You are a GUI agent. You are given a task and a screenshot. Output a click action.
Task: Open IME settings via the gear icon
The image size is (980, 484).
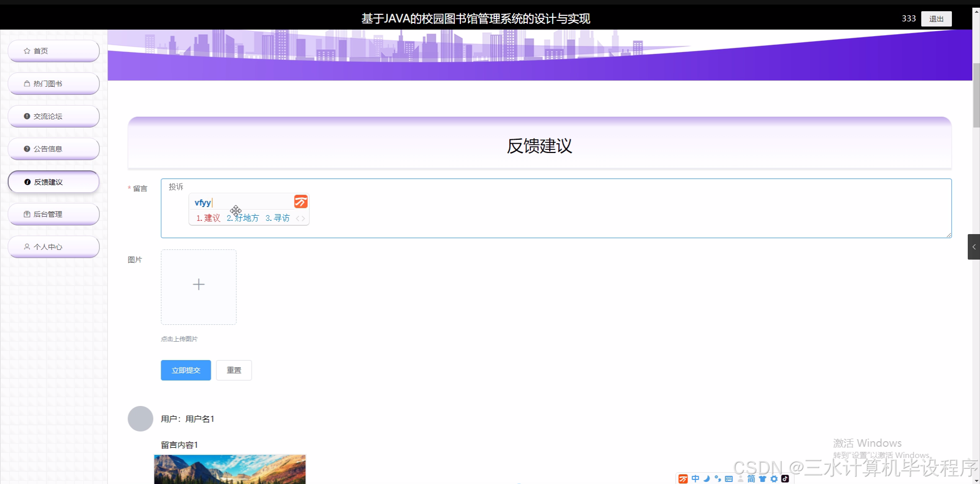click(x=774, y=479)
